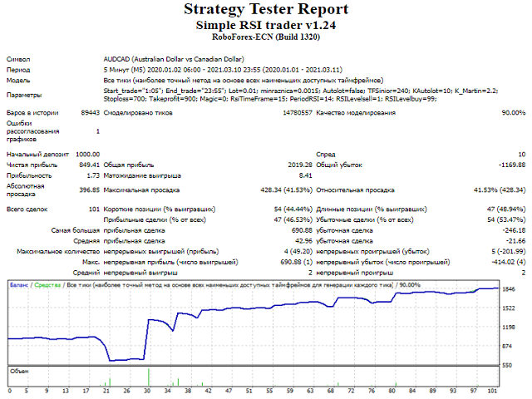532x399 pixels.
Task: Click the "Начальный депозит" label
Action: point(37,155)
